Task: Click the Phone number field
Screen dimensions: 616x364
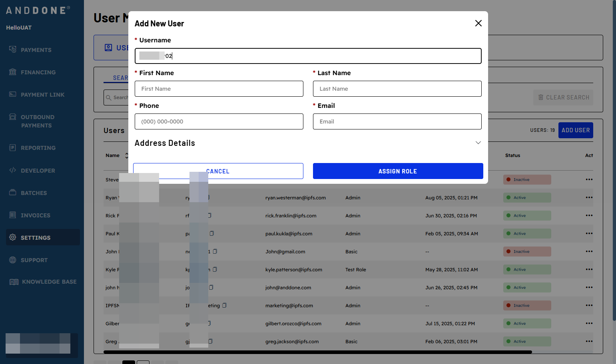Action: click(219, 121)
